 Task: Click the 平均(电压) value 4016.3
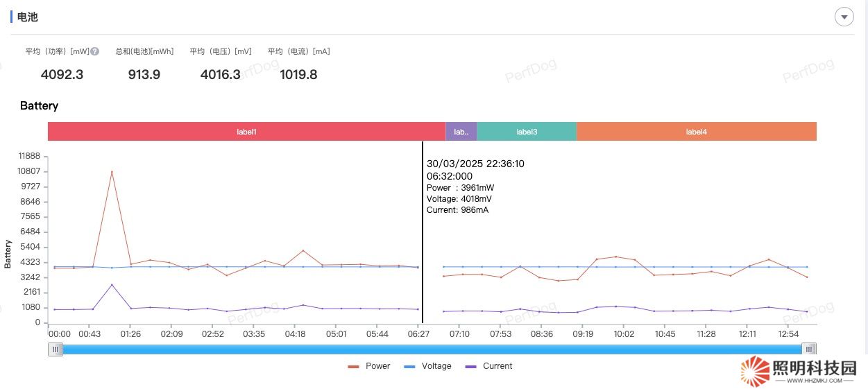(x=220, y=74)
